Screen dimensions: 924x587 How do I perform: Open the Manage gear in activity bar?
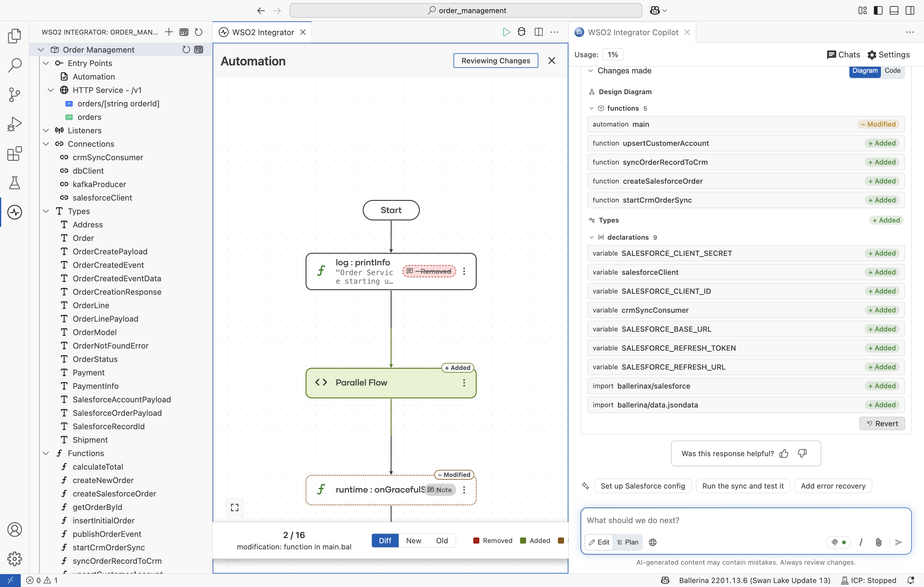[15, 559]
